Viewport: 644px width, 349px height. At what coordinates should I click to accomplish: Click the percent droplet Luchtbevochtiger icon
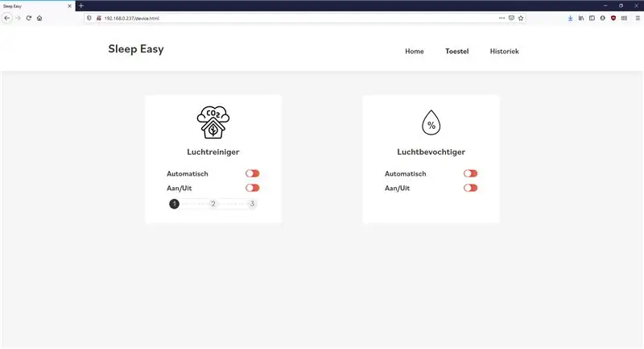431,123
